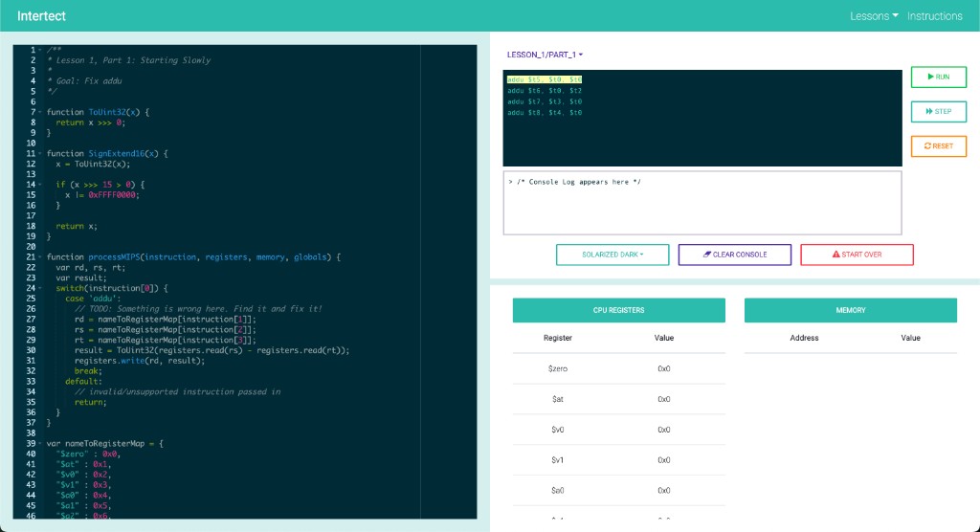
Task: Collapse the switch block fold on line 24
Action: [40, 288]
